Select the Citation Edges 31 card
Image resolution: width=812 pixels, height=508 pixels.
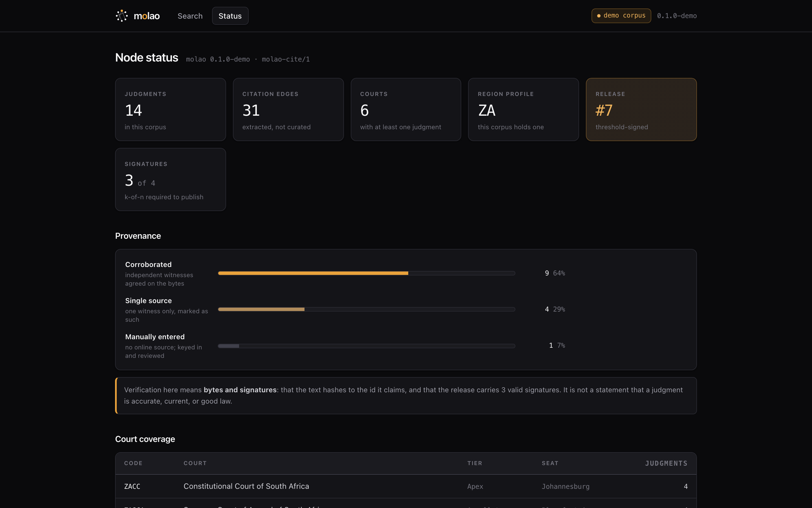[x=288, y=110]
